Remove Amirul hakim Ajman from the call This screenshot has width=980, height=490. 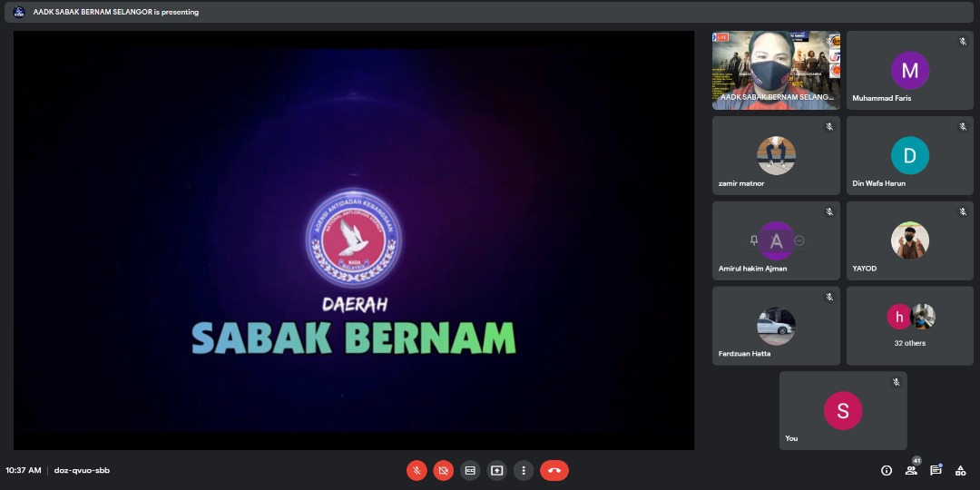pos(799,240)
